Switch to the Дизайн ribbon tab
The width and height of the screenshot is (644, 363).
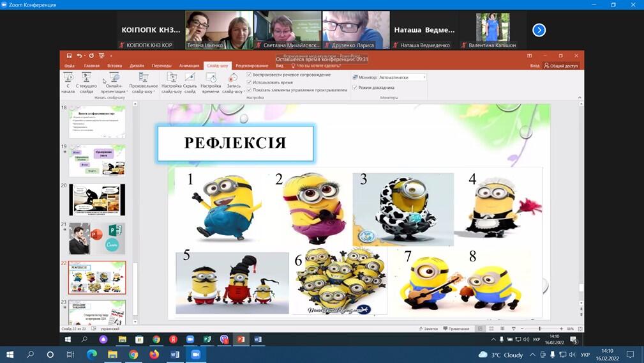point(137,66)
